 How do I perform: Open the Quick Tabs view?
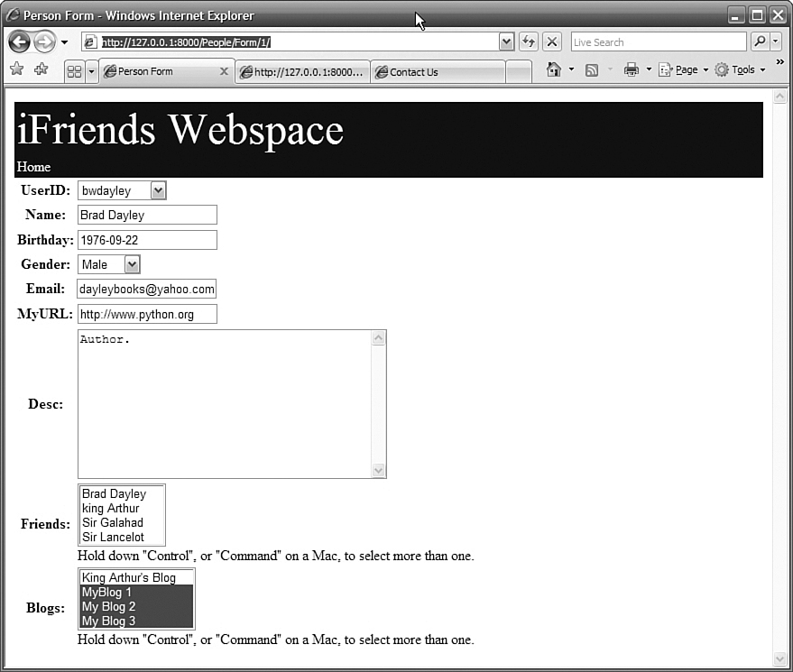(x=74, y=71)
